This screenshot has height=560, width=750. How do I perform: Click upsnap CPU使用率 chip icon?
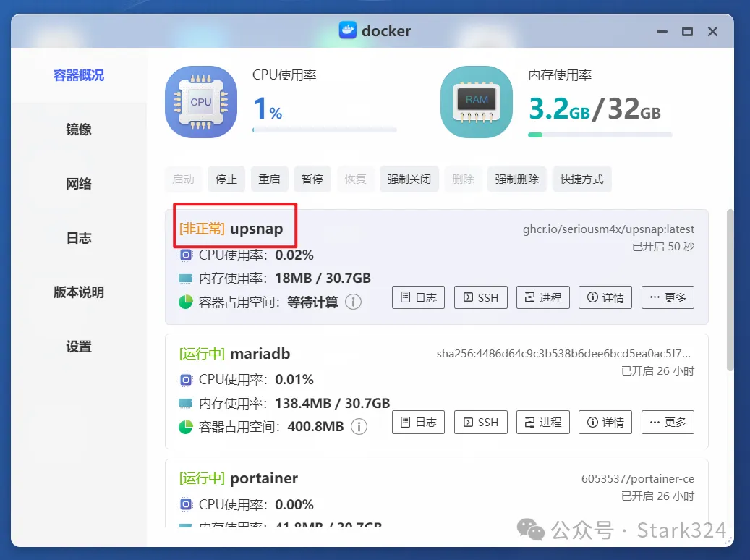[186, 255]
